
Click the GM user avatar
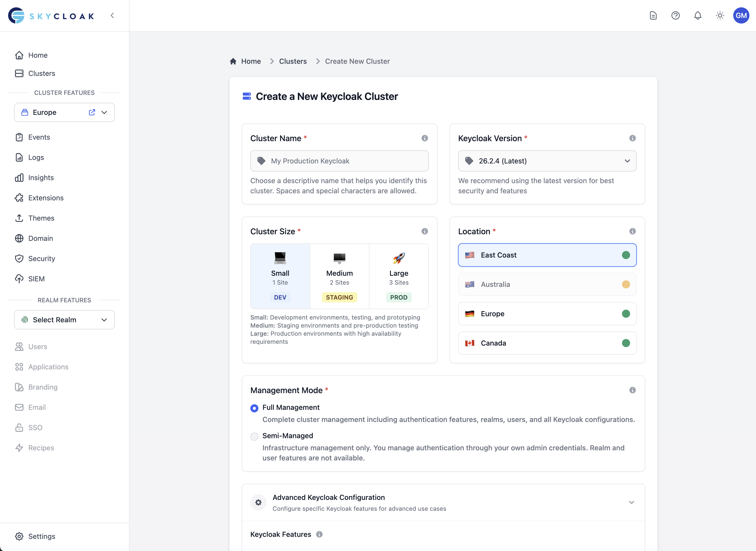click(x=741, y=15)
